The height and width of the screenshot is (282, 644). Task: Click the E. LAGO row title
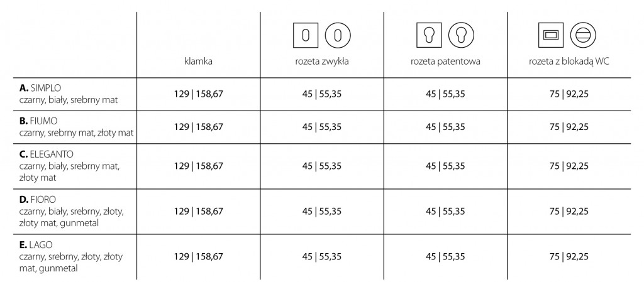pos(36,245)
